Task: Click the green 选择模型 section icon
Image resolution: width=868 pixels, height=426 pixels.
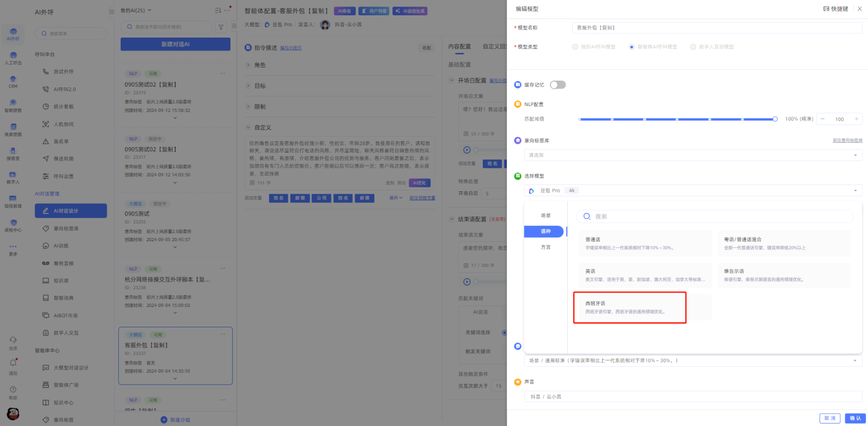Action: (518, 176)
